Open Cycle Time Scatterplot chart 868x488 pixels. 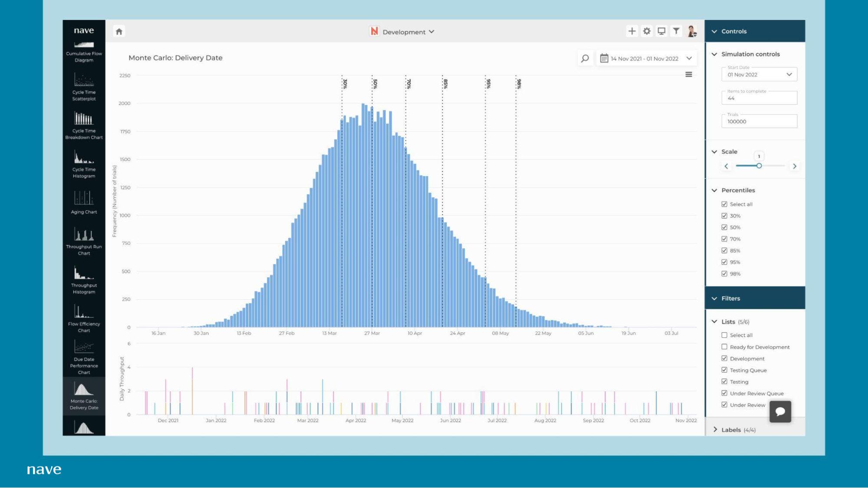click(x=84, y=87)
